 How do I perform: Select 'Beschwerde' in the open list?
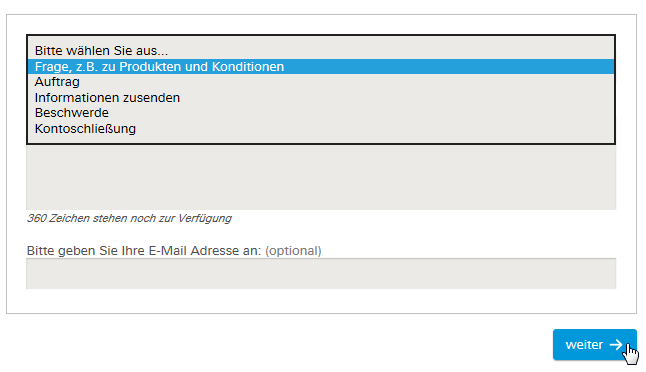pos(321,113)
